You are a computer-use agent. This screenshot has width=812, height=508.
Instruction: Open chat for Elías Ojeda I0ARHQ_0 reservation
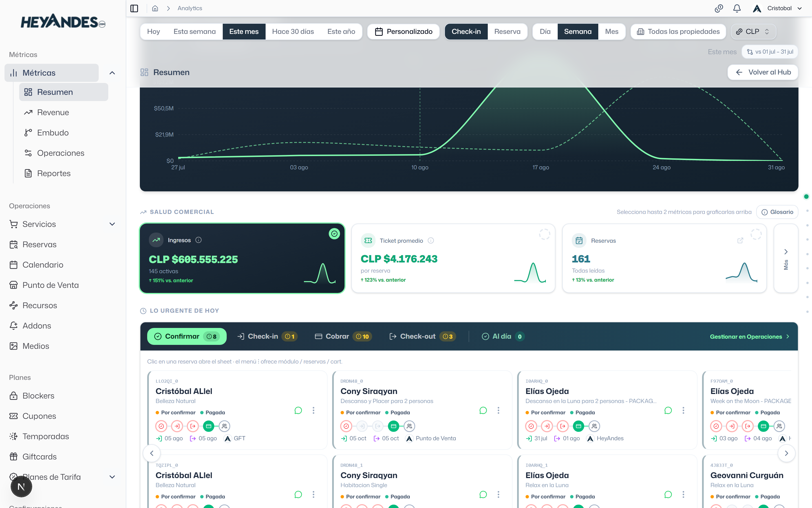coord(668,410)
